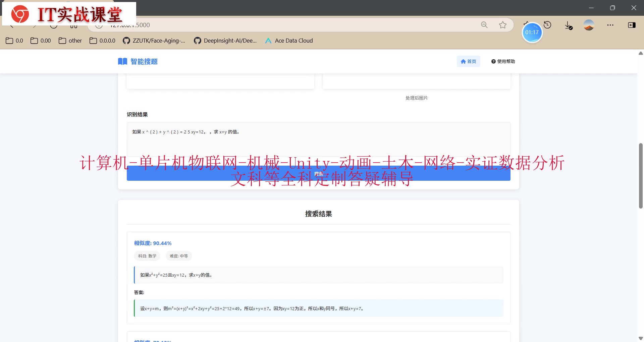644x342 pixels.
Task: Select the 相似度: 90.44% heading
Action: pos(153,243)
